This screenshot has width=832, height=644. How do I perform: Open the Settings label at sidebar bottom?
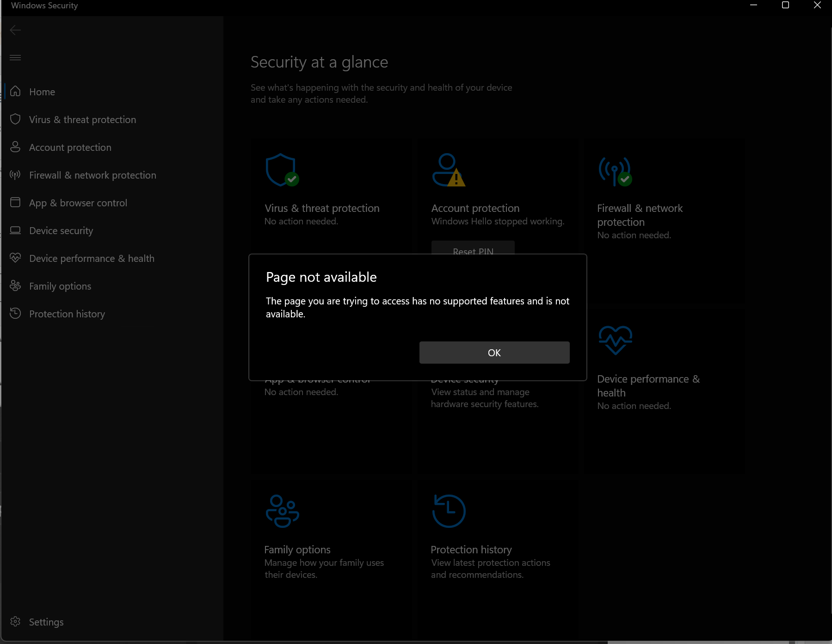(46, 622)
